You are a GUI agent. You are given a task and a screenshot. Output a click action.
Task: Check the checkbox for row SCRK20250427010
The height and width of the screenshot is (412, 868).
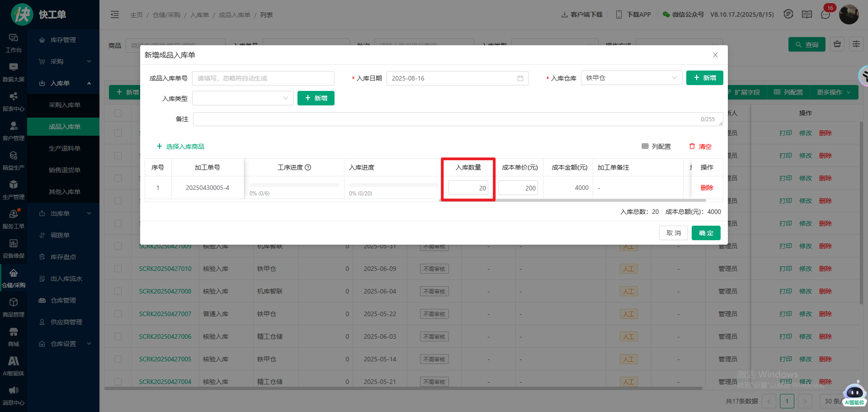point(118,269)
